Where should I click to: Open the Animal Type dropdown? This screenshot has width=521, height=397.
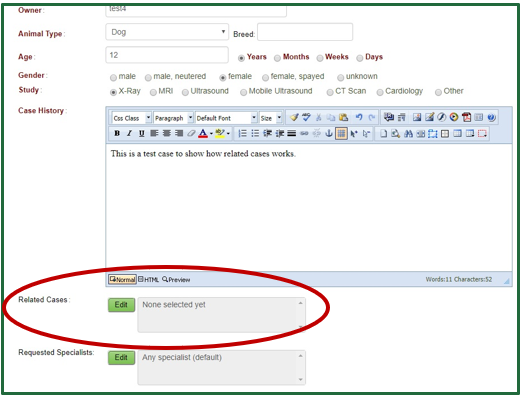point(167,32)
